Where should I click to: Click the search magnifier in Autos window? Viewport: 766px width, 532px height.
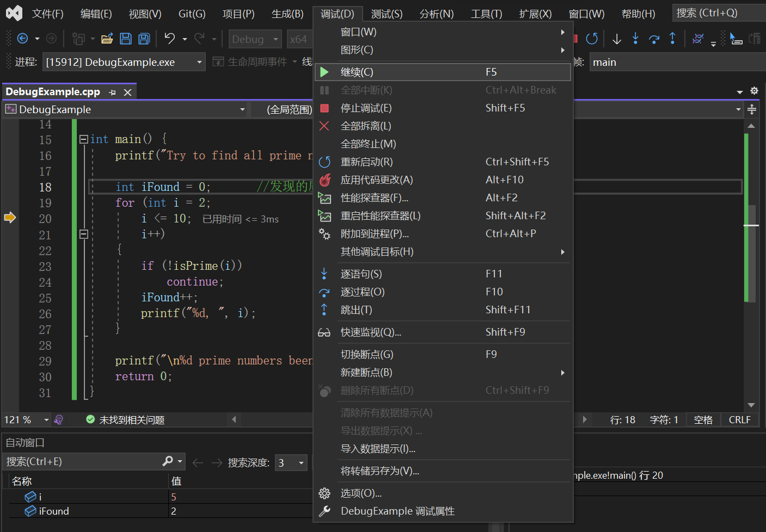pyautogui.click(x=168, y=461)
